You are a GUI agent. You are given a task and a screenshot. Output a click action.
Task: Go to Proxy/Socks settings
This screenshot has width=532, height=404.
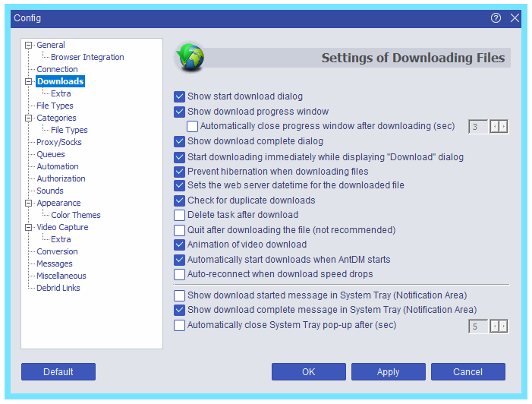(x=59, y=142)
